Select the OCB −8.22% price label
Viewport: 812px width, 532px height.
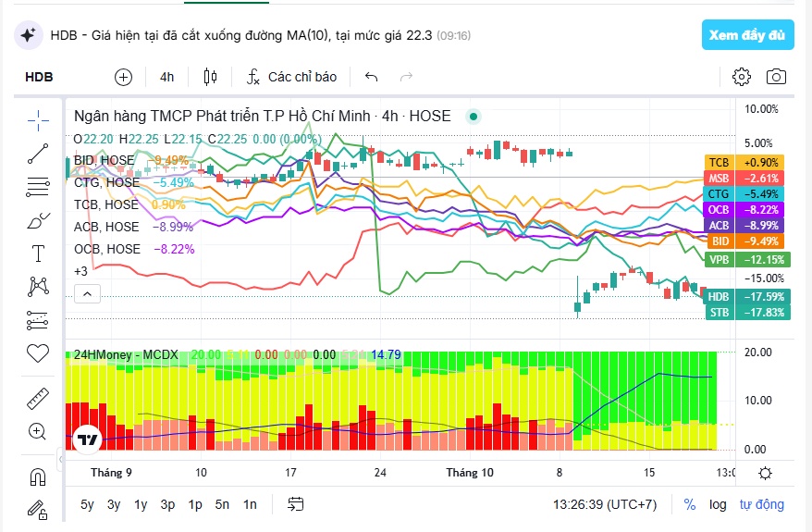(x=744, y=210)
